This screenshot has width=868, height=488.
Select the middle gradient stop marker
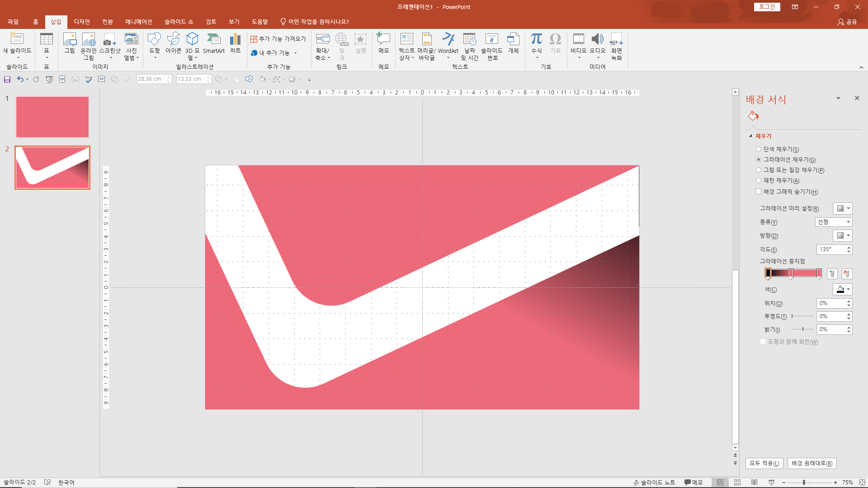(791, 273)
